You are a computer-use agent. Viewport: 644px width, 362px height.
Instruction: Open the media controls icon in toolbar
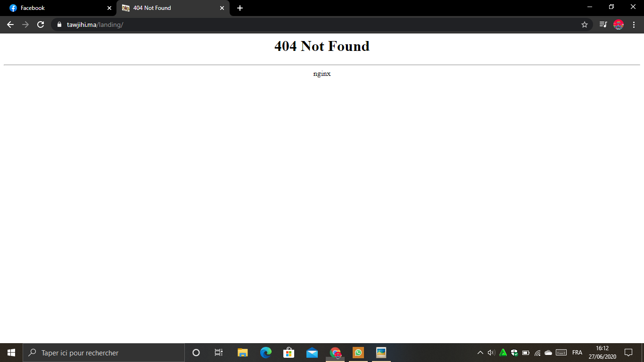tap(603, 25)
